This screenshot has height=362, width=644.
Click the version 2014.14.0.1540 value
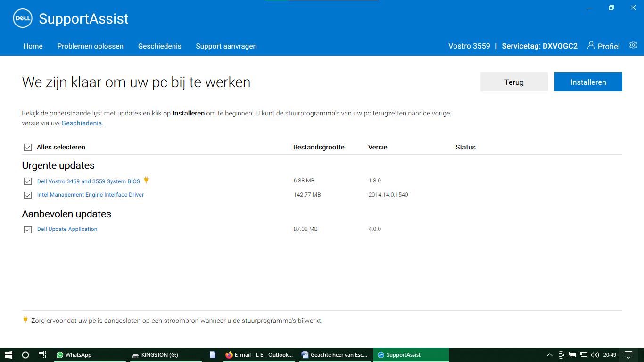point(388,195)
